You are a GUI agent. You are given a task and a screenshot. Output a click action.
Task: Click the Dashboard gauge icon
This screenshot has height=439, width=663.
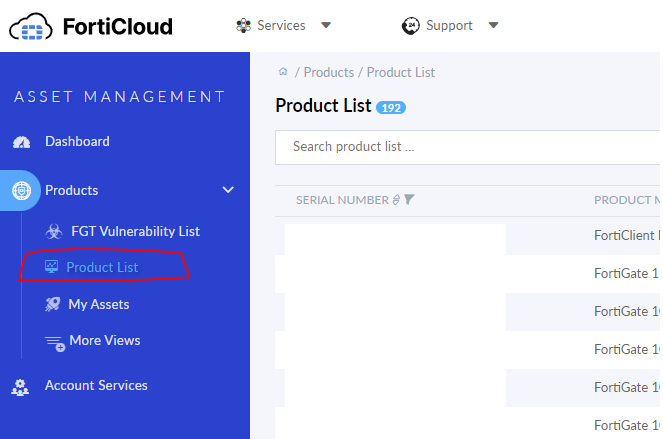point(22,142)
